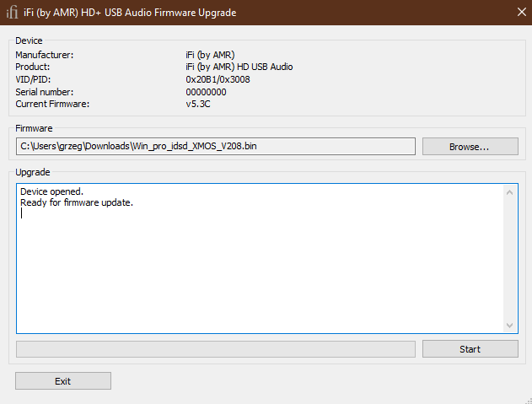Click the window resize grip corner
Screen dimensions: 532x404
tap(529, 401)
